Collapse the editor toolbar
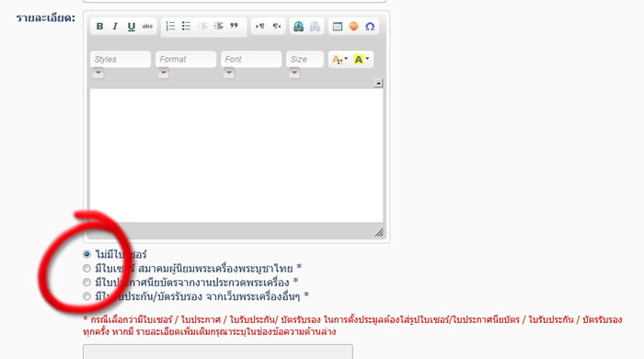644x359 pixels. pos(378,83)
